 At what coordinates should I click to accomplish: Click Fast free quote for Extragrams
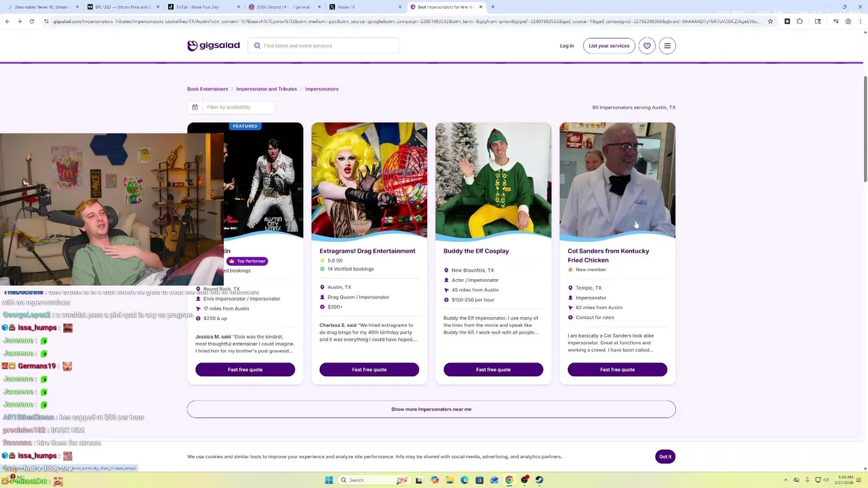(369, 369)
